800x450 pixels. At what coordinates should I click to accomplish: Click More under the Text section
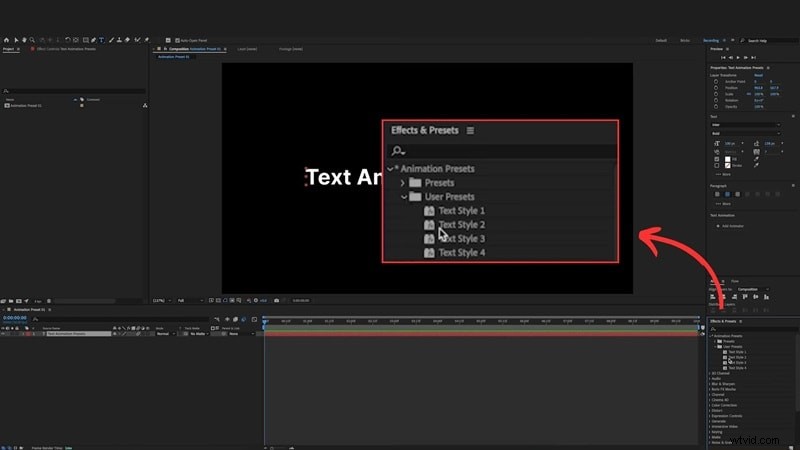pos(724,174)
